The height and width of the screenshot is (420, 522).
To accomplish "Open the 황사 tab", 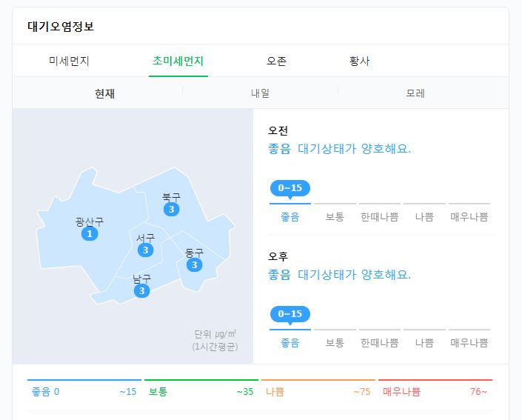I will (x=359, y=61).
